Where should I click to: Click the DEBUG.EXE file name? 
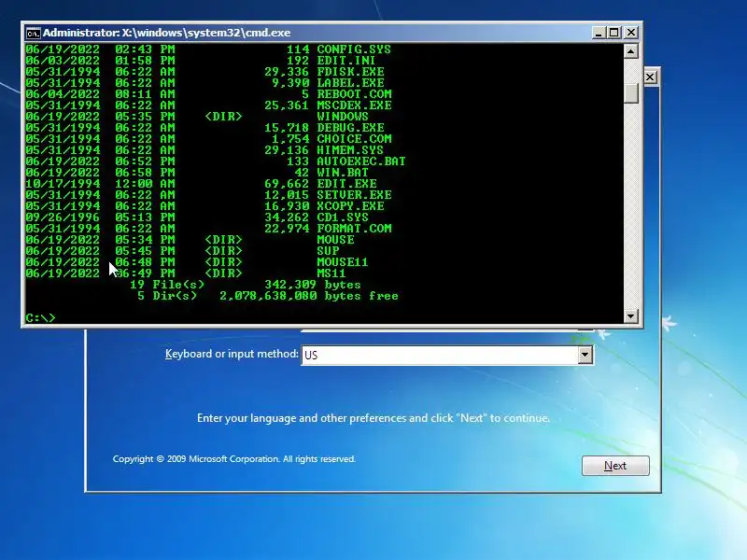click(x=350, y=128)
